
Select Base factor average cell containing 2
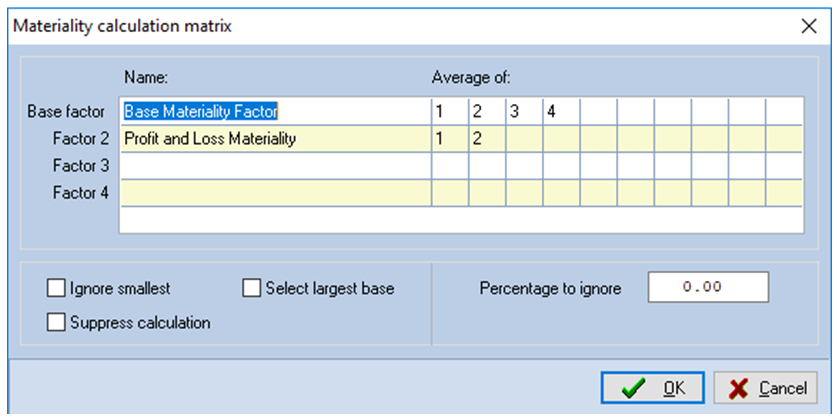(x=487, y=112)
